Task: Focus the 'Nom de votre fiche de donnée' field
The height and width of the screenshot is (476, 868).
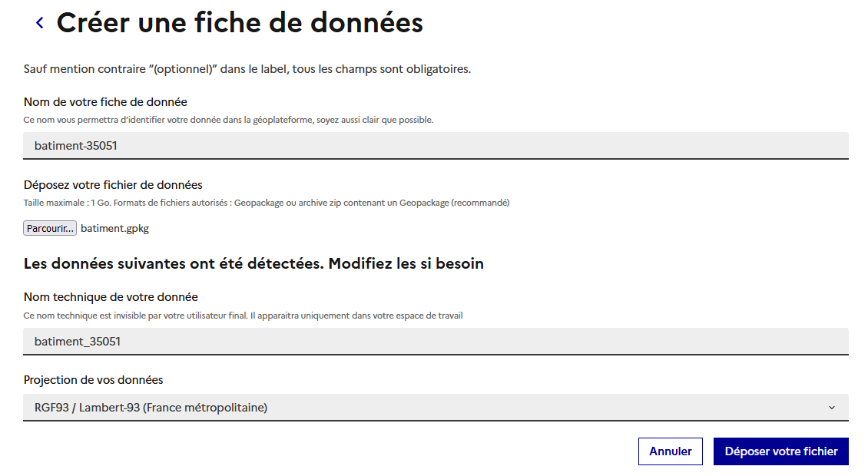Action: [x=434, y=144]
